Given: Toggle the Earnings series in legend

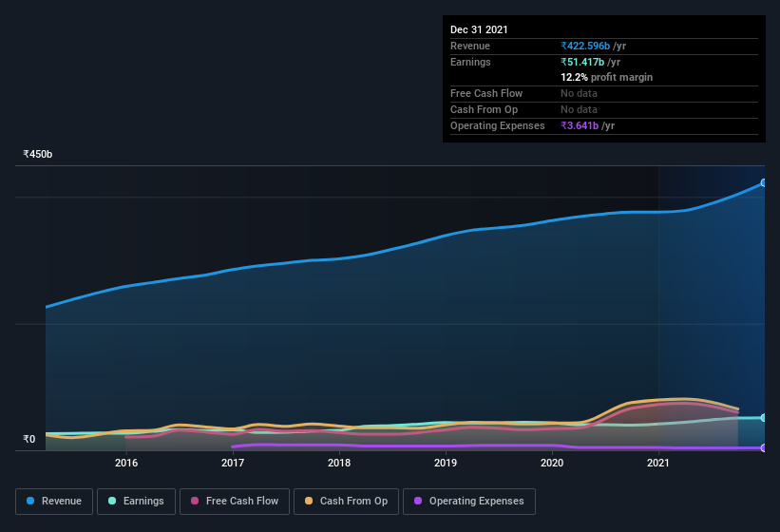Looking at the screenshot, I should click(136, 502).
